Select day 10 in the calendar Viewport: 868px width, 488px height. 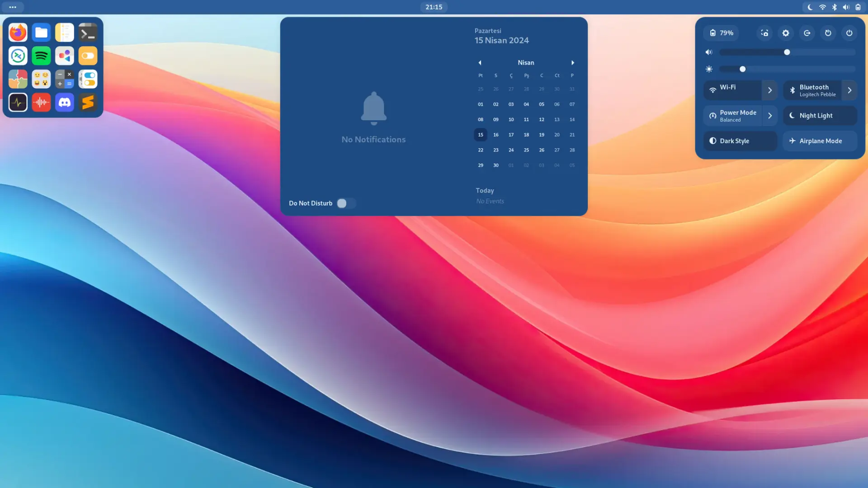point(511,120)
